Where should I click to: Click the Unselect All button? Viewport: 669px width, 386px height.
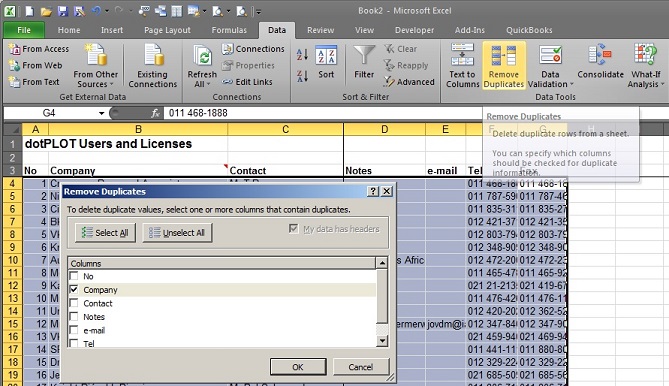[x=177, y=232]
